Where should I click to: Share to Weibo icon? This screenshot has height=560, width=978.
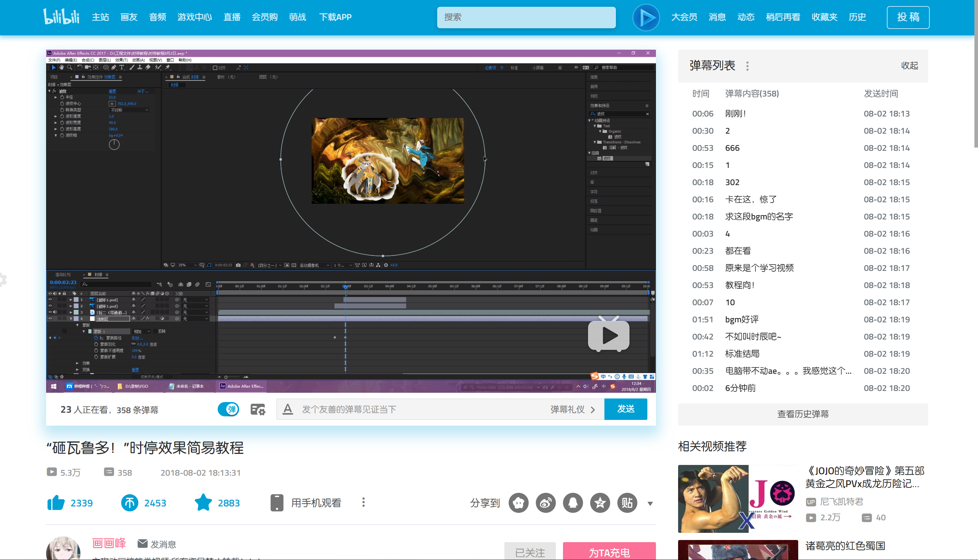tap(546, 503)
